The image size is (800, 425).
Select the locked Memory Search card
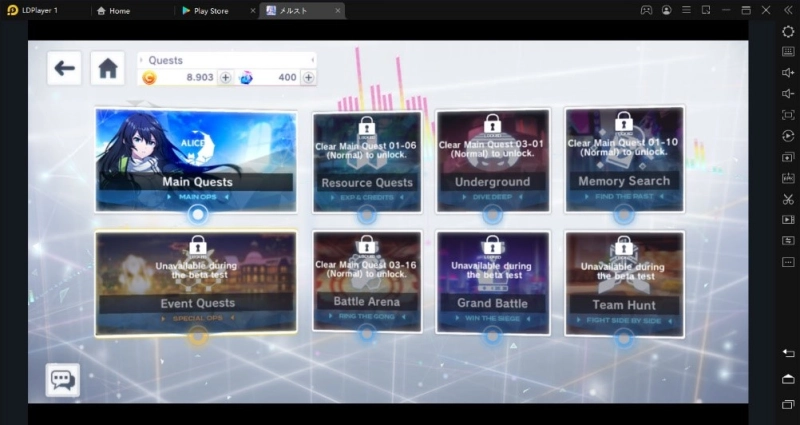pyautogui.click(x=624, y=160)
